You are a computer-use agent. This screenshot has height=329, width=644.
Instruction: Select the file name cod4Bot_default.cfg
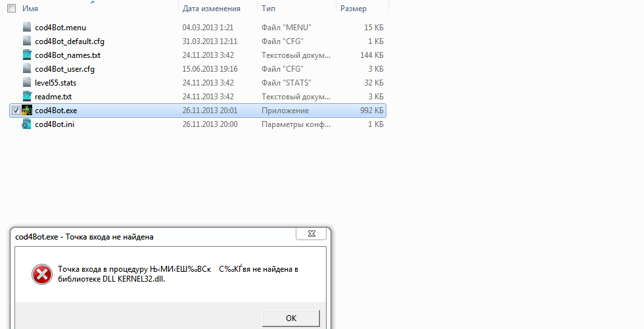70,41
